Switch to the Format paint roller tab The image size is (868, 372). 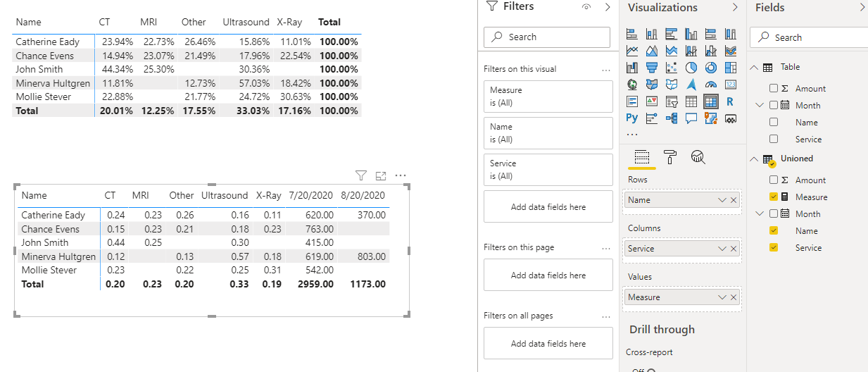(670, 157)
